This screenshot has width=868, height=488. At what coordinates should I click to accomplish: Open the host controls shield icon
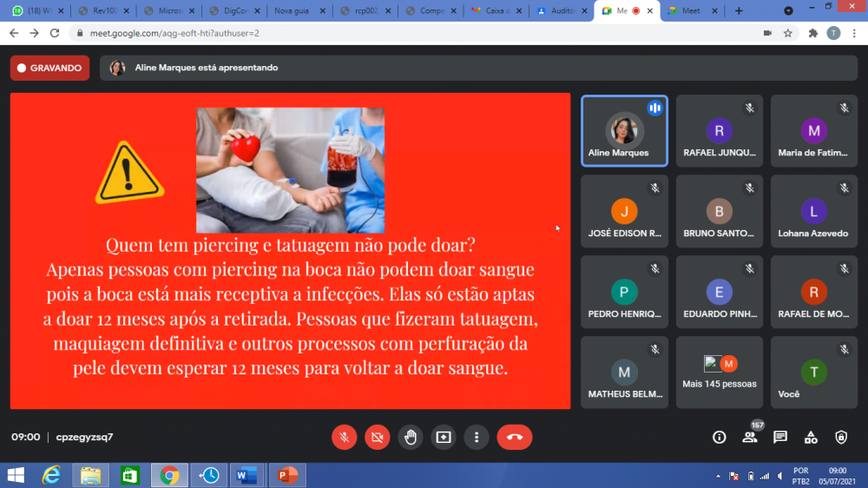(840, 438)
